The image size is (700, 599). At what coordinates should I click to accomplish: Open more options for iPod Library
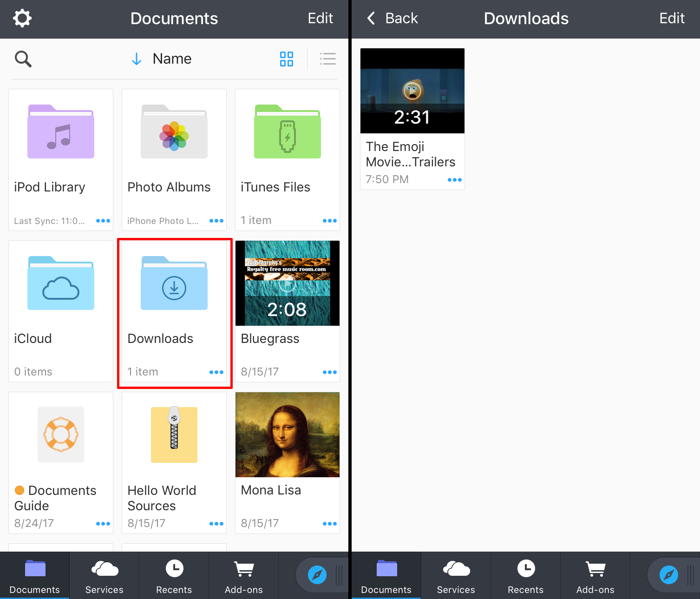[103, 221]
